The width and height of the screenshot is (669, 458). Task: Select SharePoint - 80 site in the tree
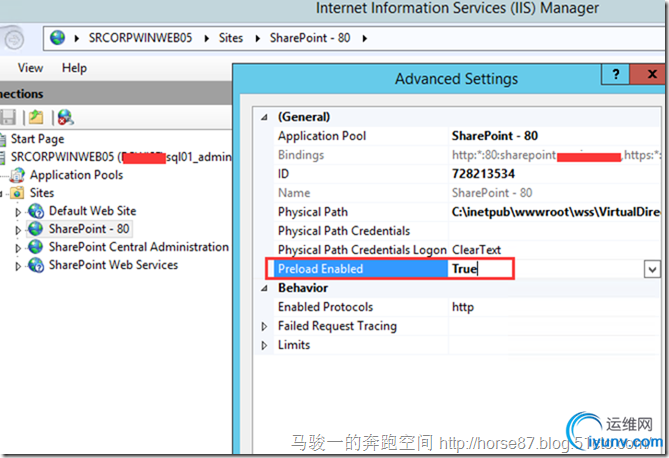pos(89,229)
